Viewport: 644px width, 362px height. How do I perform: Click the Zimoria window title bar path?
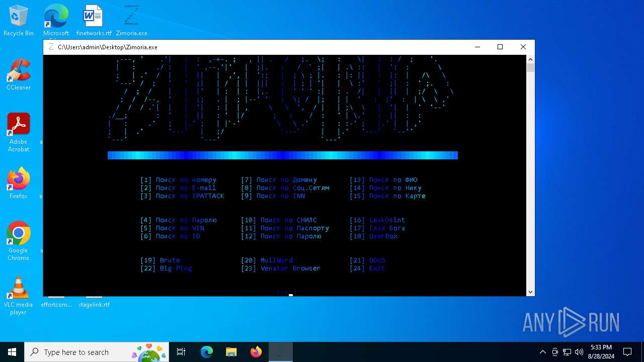[x=108, y=47]
